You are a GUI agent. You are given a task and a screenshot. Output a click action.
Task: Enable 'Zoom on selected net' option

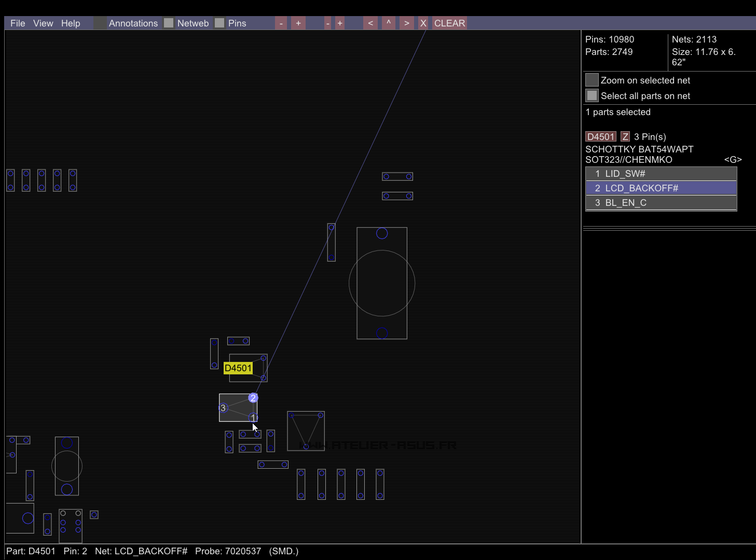[592, 80]
